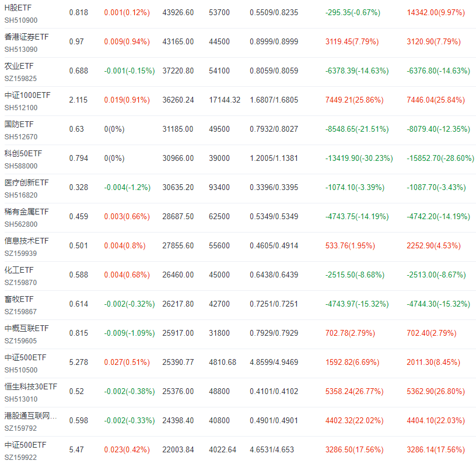Select the code SZ159939

pos(20,253)
